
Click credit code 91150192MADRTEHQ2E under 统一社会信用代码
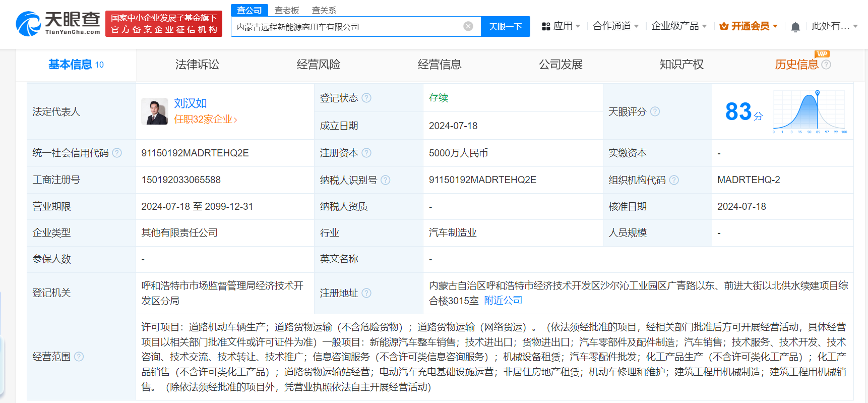pos(195,153)
